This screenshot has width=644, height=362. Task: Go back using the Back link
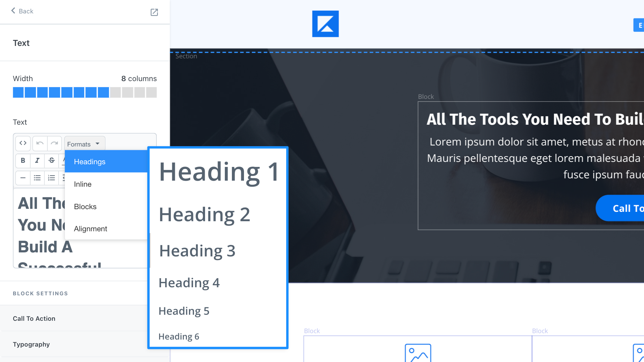[x=22, y=11]
